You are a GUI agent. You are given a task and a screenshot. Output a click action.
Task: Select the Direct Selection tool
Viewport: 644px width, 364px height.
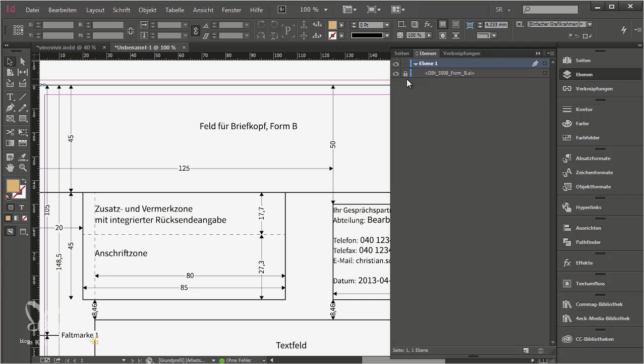[x=23, y=62]
